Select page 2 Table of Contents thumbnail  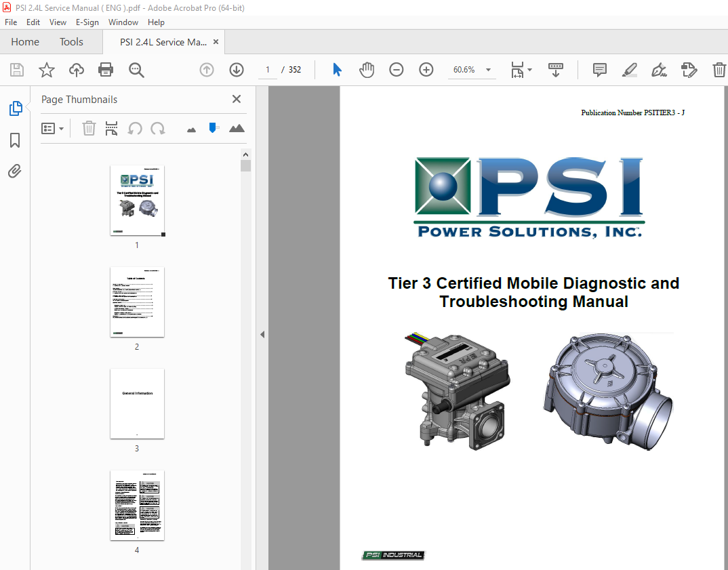pos(137,302)
